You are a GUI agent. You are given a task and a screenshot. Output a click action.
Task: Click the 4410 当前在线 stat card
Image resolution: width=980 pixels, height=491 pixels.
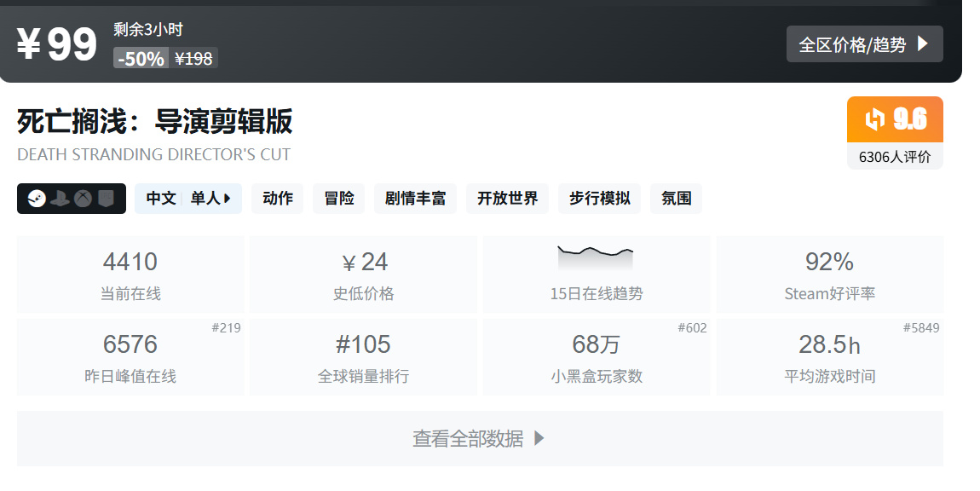pos(130,274)
